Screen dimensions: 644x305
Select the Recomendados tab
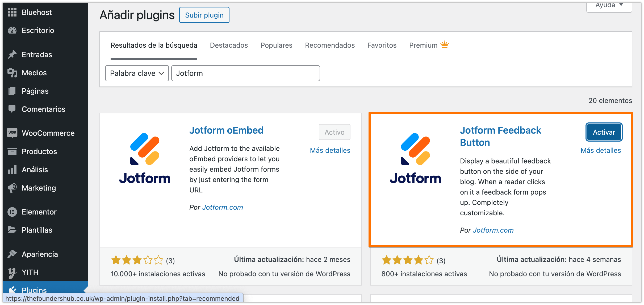tap(330, 45)
